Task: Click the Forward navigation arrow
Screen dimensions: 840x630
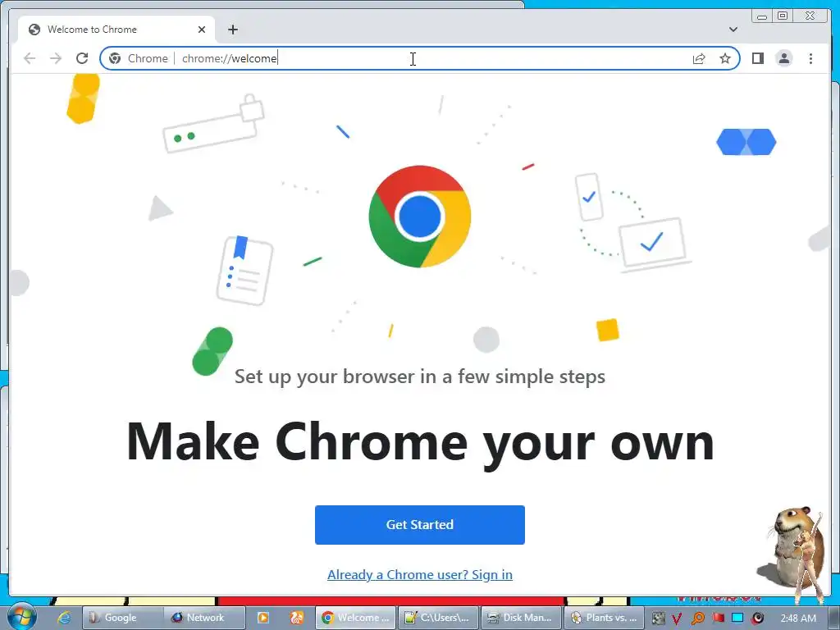Action: (x=56, y=58)
